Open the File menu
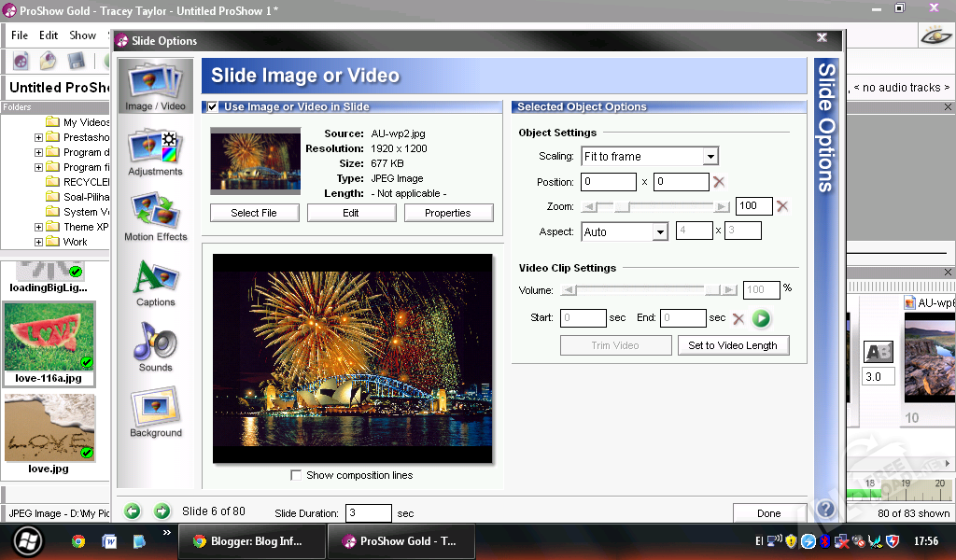956x560 pixels. point(20,35)
